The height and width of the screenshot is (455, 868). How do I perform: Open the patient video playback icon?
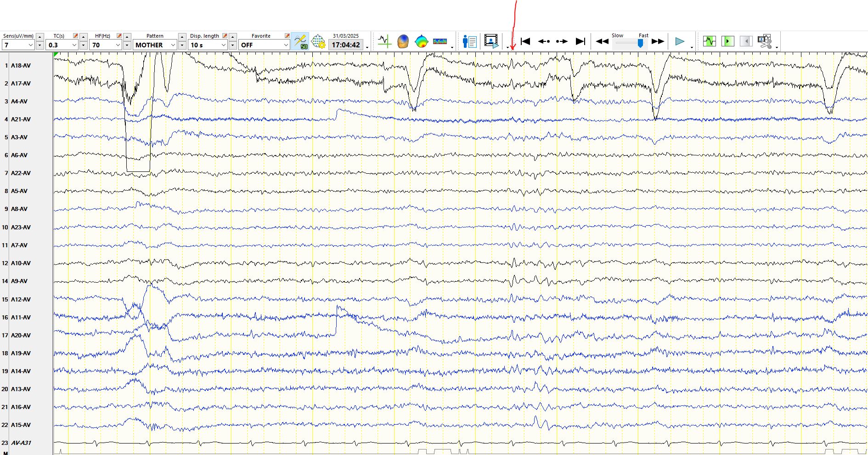tap(491, 41)
